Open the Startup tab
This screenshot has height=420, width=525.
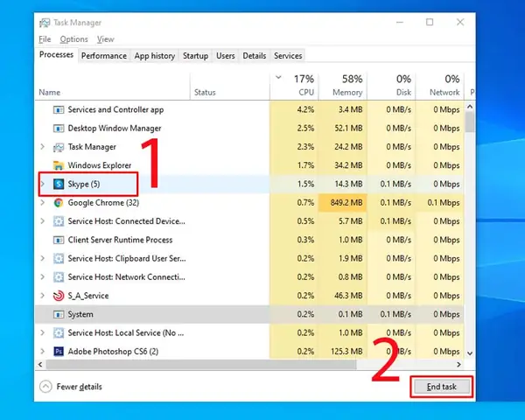195,56
